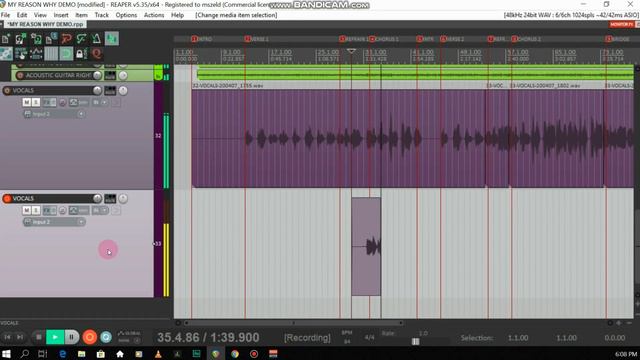Click the Open Project toolbar icon
Screen dimensions: 640x360
(x=20, y=39)
